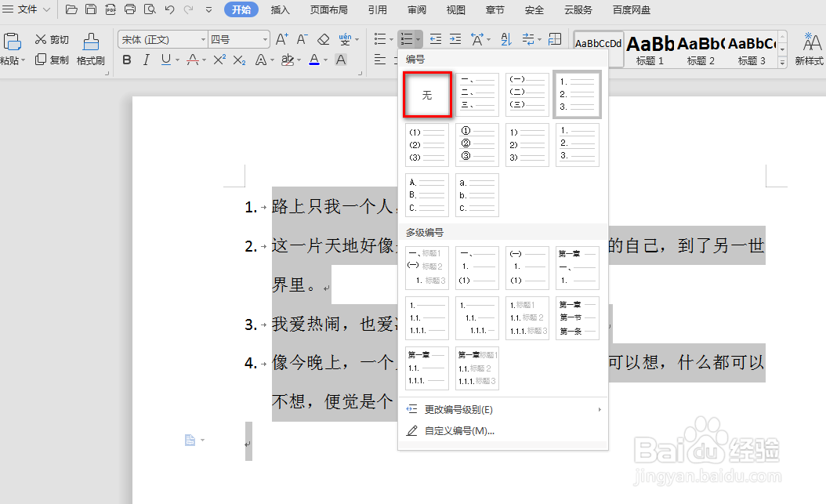The image size is (826, 504).
Task: Click the 拼音指南 wén icon
Action: 344,38
